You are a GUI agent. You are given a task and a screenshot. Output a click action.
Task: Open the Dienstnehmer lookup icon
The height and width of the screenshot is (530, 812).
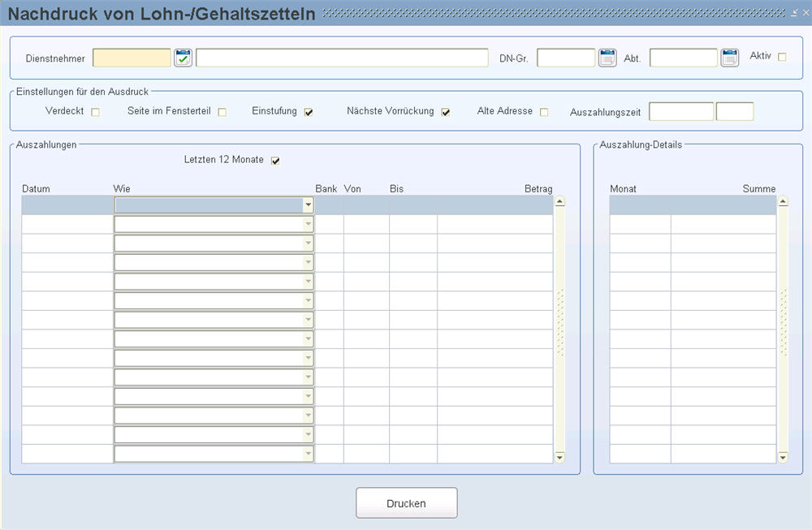tap(183, 58)
